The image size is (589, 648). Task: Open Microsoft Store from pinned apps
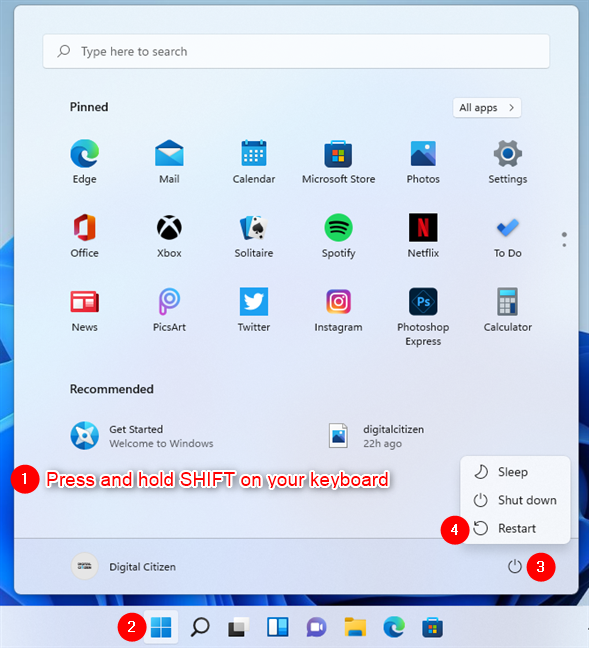pyautogui.click(x=339, y=162)
